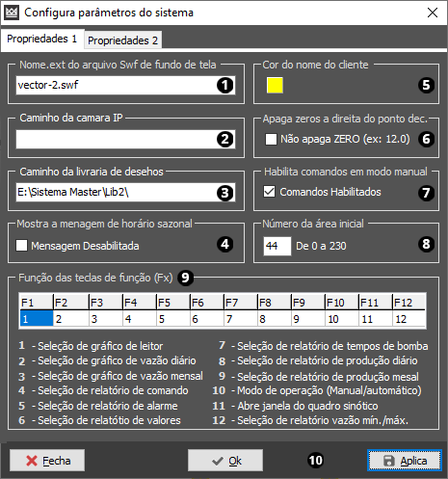Switch to the Propriedades 2 tab
Screen dimensions: 448x479
click(x=123, y=40)
